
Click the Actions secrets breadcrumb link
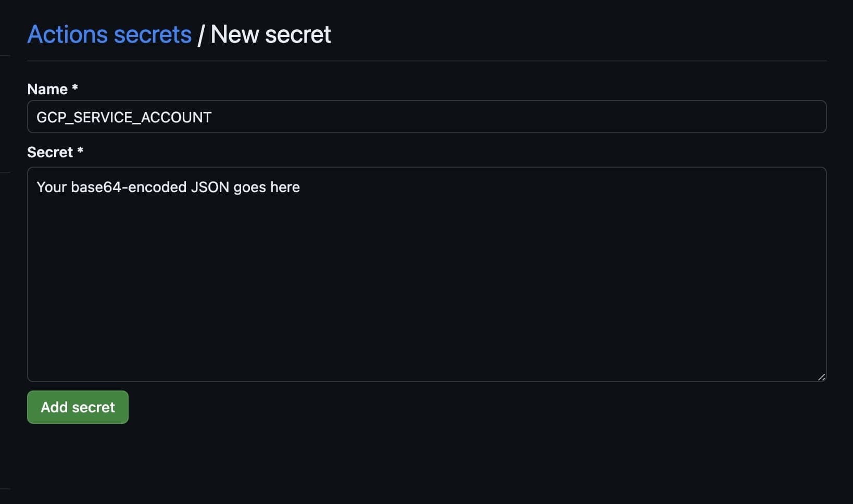[x=109, y=35]
